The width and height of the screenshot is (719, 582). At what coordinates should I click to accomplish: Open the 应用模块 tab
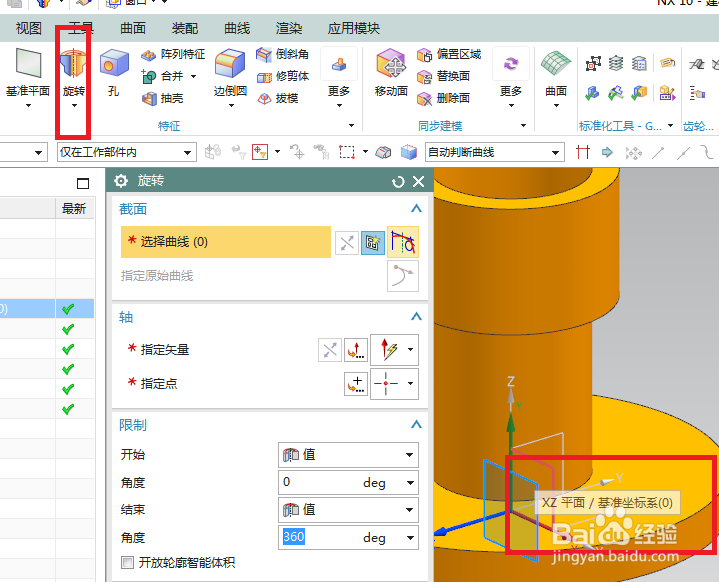354,28
